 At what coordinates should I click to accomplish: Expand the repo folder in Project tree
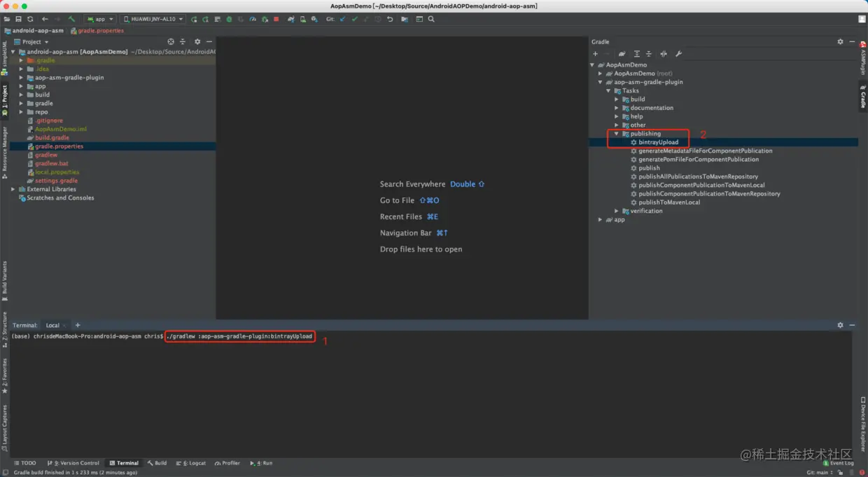click(x=21, y=112)
